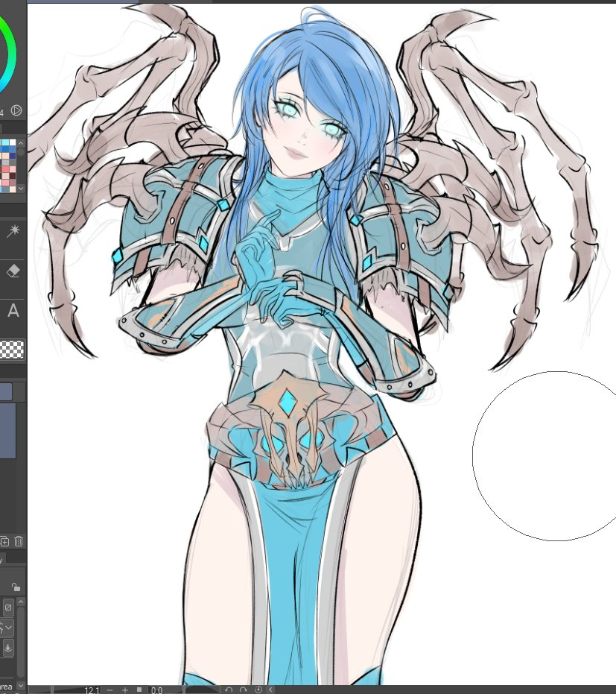
Task: Click the zoom percentage field showing 12.1
Action: pos(92,690)
